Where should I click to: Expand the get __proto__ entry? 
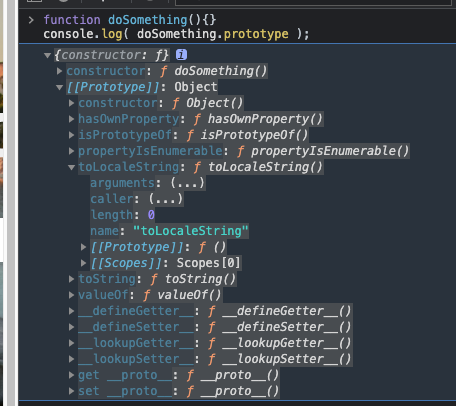tap(71, 375)
